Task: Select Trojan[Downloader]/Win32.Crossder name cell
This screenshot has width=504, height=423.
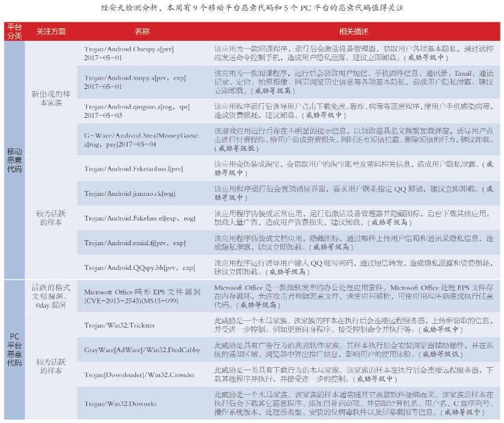Action: click(x=142, y=374)
